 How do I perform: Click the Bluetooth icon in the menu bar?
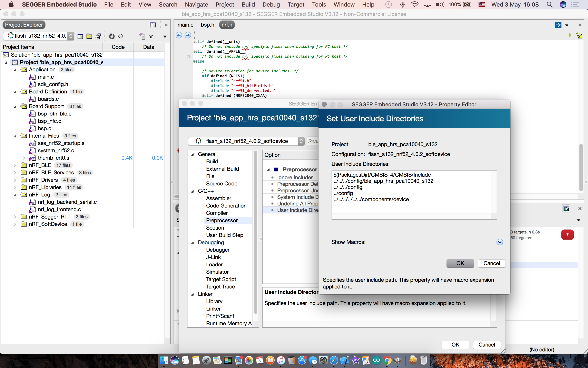coord(402,4)
